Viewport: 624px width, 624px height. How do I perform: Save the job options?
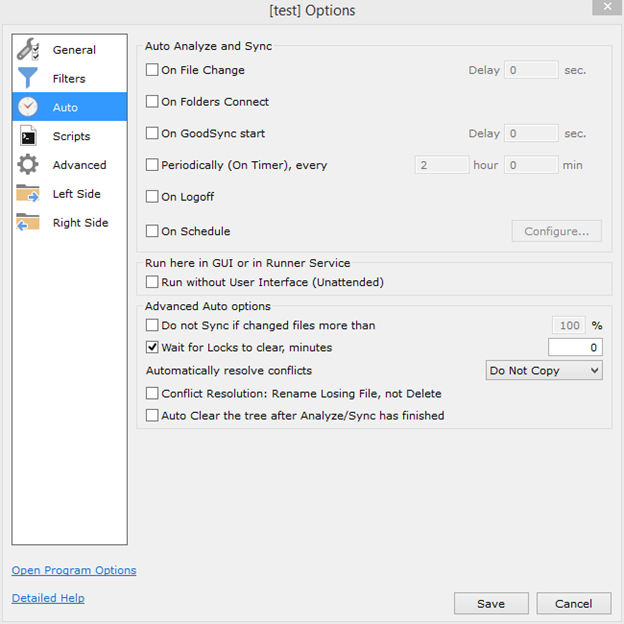(x=491, y=604)
